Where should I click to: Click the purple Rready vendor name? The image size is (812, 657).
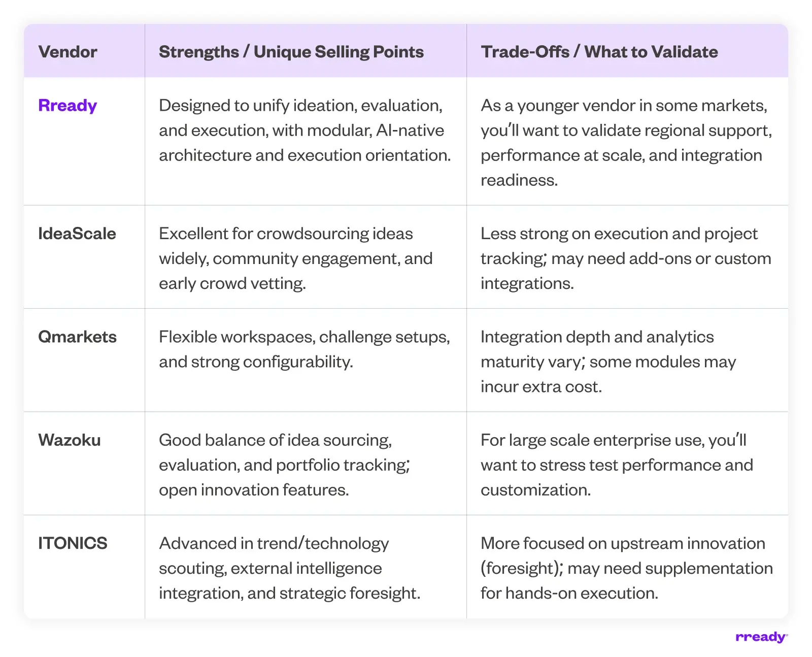click(67, 106)
